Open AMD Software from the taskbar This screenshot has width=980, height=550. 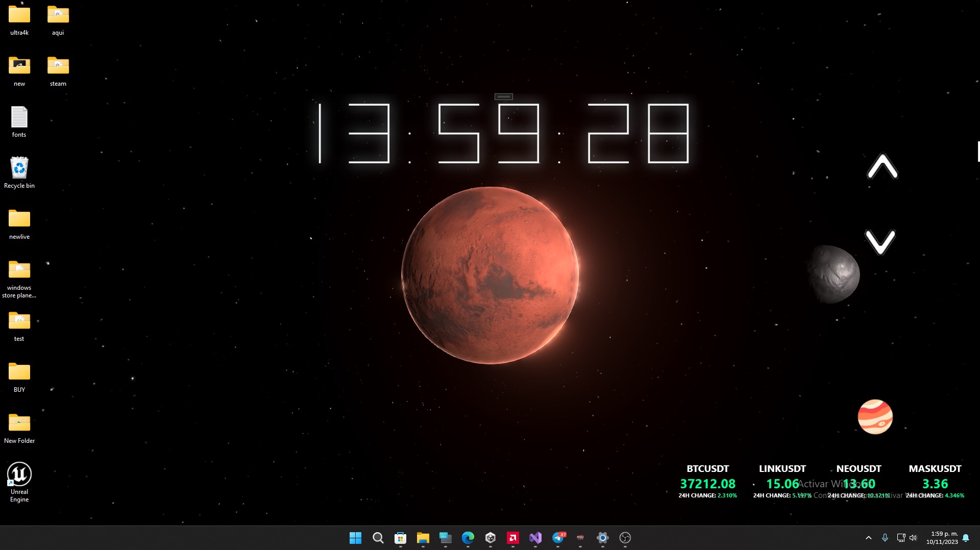[x=513, y=538]
